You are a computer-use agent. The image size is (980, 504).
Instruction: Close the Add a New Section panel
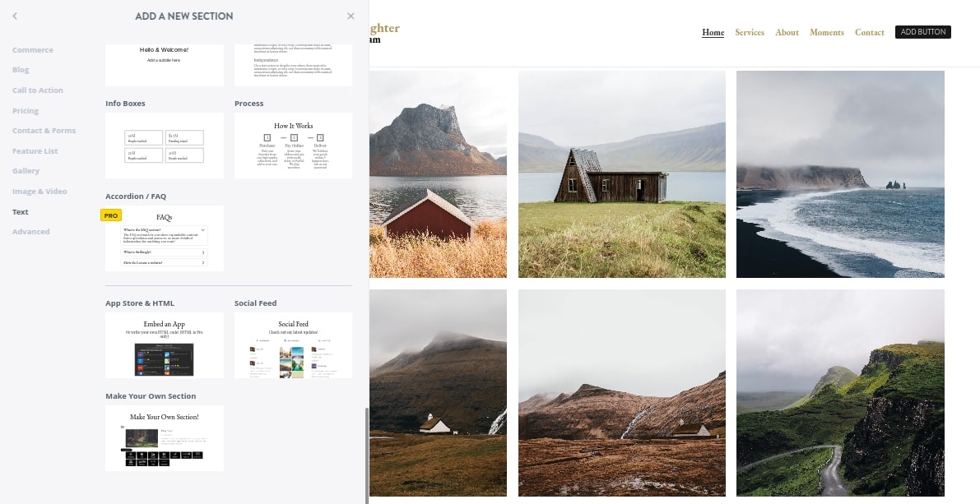[x=351, y=16]
